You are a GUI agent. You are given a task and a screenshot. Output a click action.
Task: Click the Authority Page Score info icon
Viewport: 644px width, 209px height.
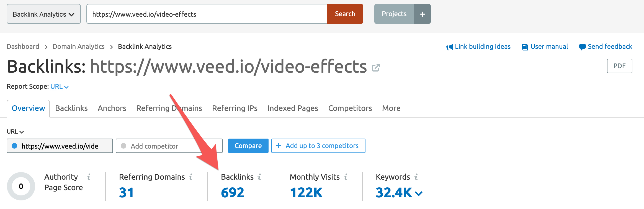click(x=89, y=177)
